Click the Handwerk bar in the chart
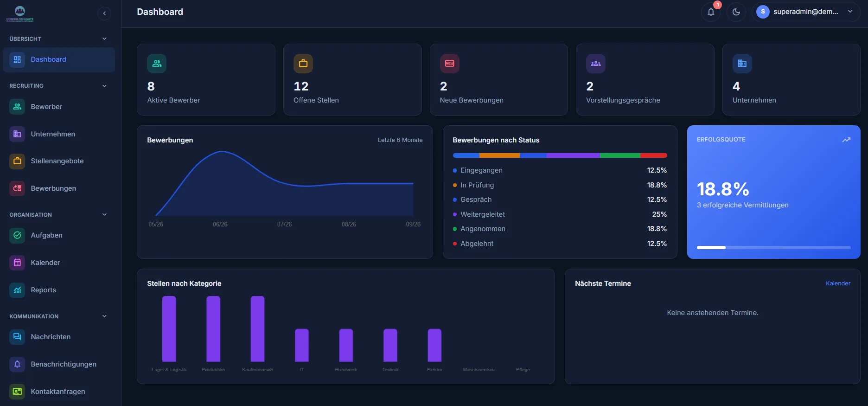Image resolution: width=868 pixels, height=406 pixels. [x=346, y=345]
